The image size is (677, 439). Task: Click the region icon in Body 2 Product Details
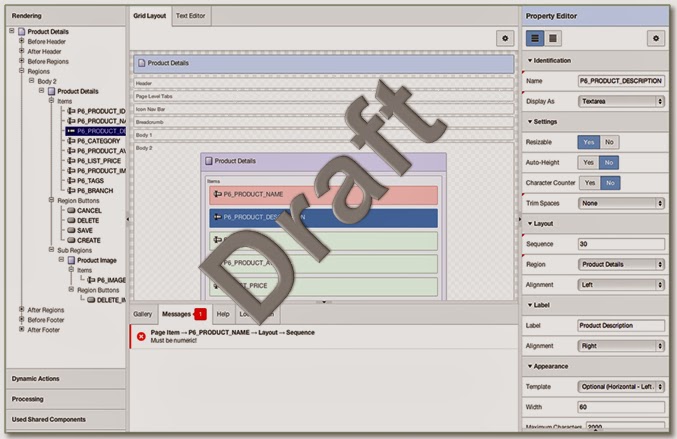[209, 161]
